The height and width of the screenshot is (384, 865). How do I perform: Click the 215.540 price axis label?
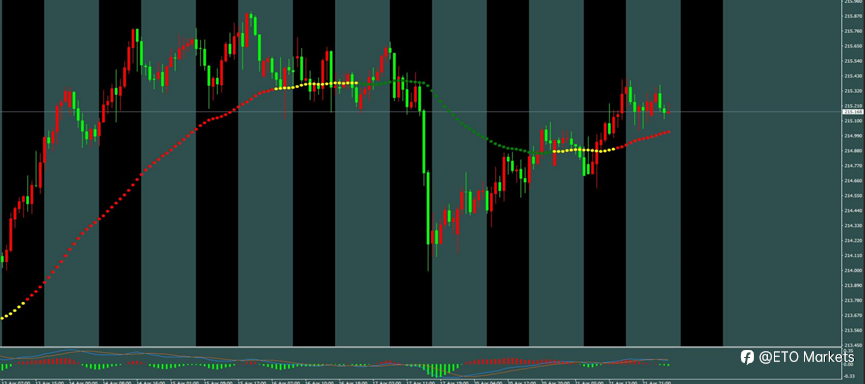pos(853,61)
